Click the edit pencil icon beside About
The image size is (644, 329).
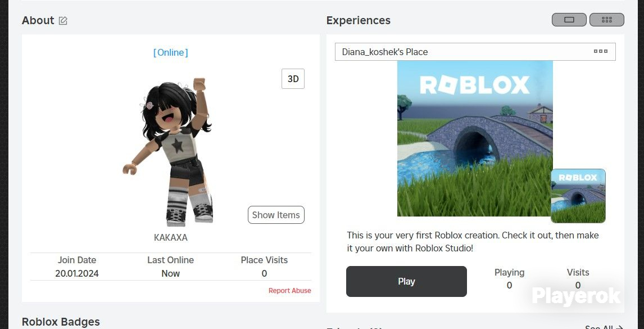pos(63,21)
